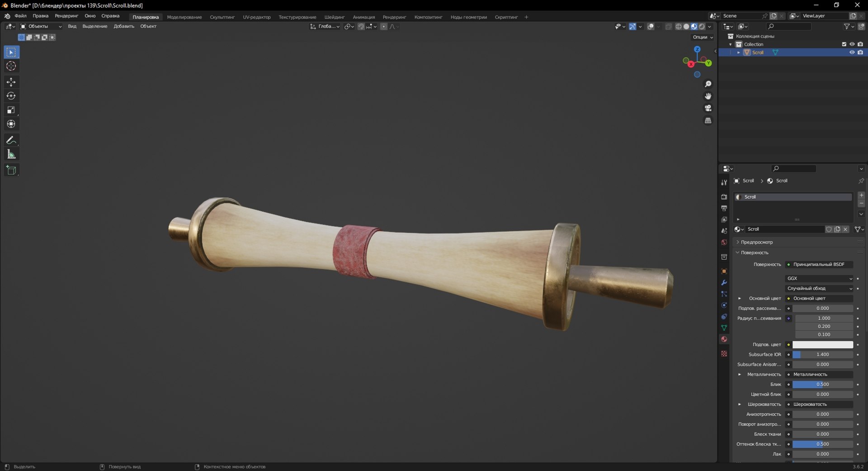Viewport: 868px width, 471px height.
Task: Open the Texture properties checker tab
Action: tap(724, 353)
